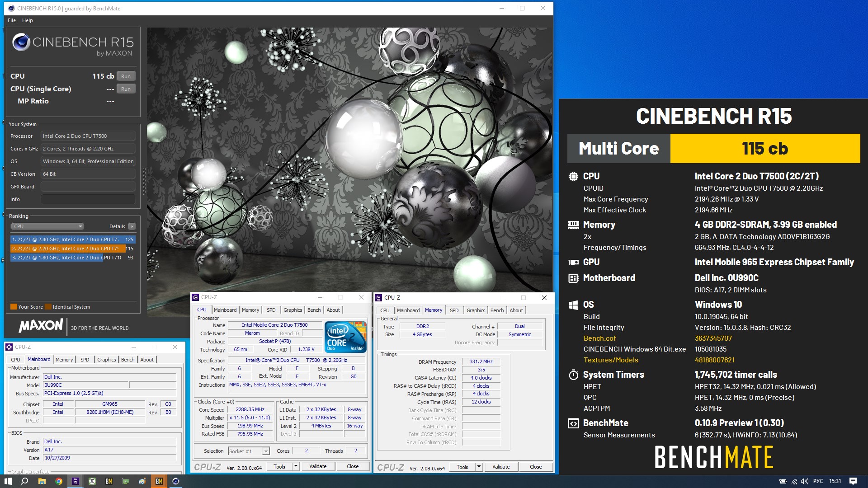Open About tab in CPU-Z Memory window

[516, 310]
